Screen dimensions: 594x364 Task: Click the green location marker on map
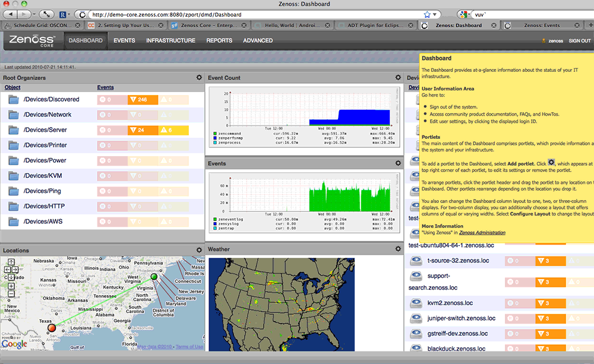point(154,277)
